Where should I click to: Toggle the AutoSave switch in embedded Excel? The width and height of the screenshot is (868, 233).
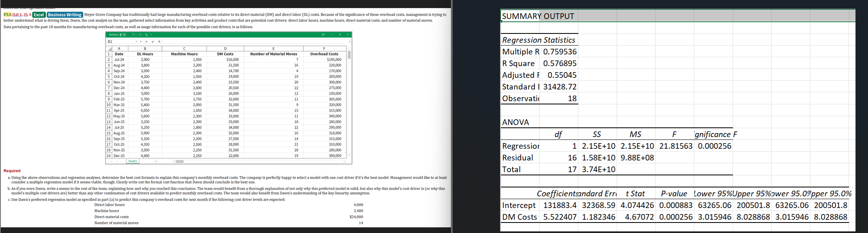click(123, 35)
